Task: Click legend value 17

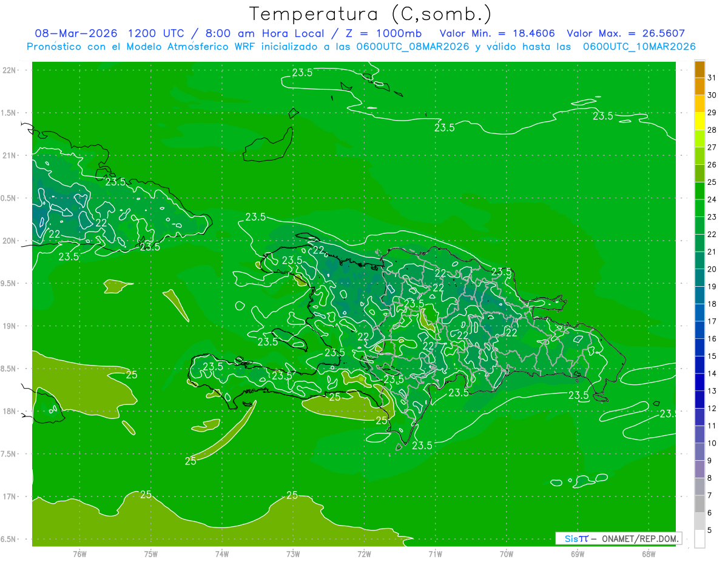Action: (712, 321)
